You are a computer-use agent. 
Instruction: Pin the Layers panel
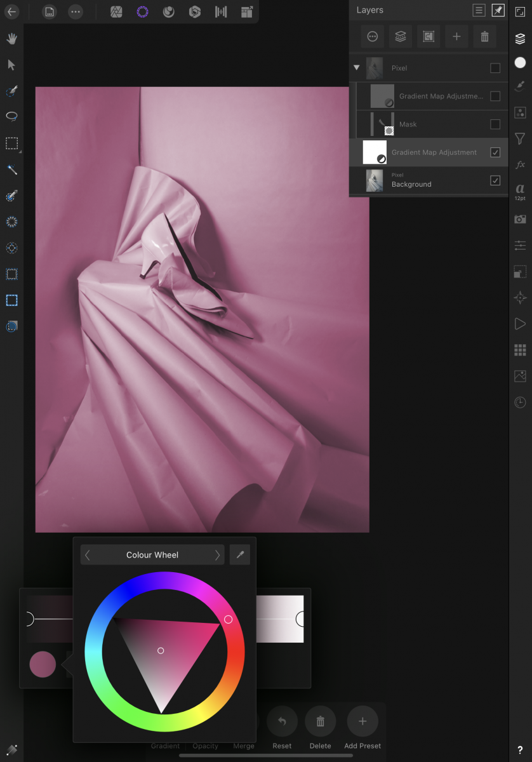click(x=498, y=10)
